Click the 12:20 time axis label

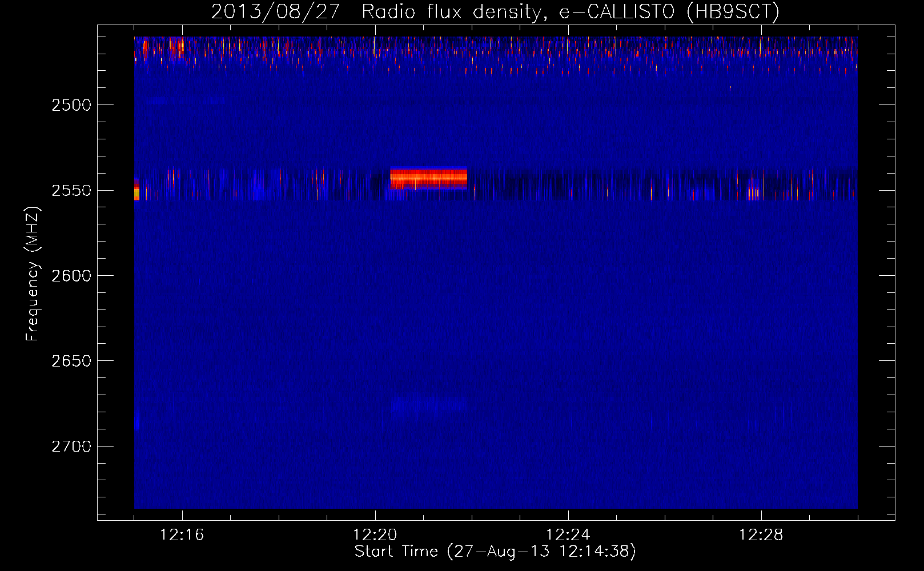[x=375, y=535]
